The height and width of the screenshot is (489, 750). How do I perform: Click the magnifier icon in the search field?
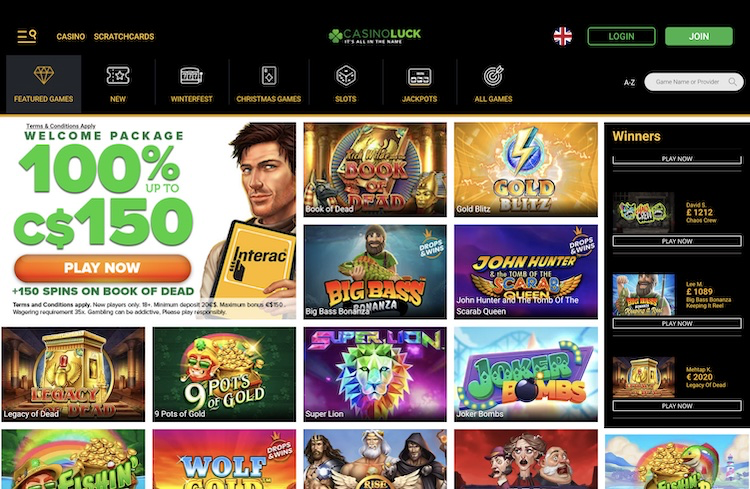(732, 82)
